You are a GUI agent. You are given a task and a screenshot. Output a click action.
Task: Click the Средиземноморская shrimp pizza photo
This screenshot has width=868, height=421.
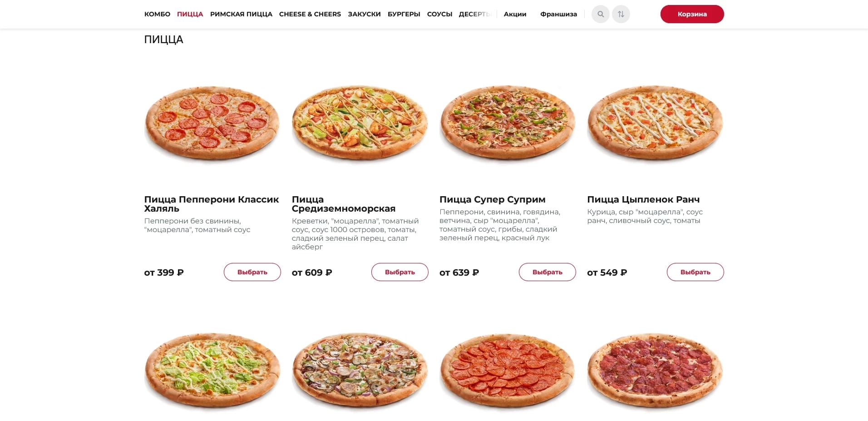(x=360, y=123)
